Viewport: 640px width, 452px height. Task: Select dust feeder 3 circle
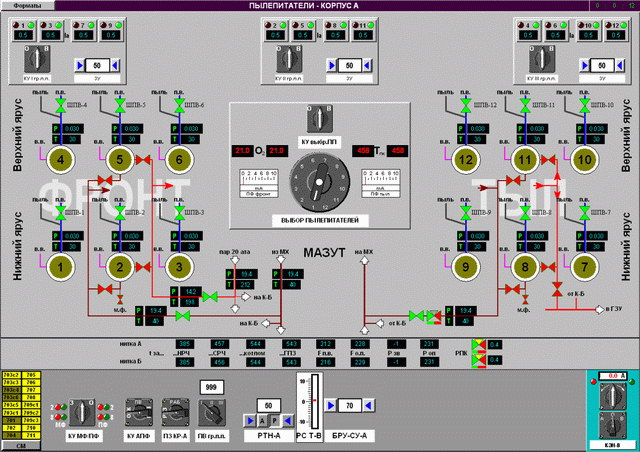pyautogui.click(x=179, y=267)
